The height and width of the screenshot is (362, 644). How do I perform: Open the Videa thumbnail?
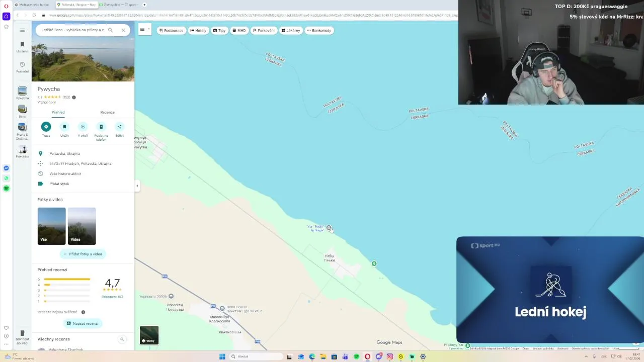click(82, 226)
